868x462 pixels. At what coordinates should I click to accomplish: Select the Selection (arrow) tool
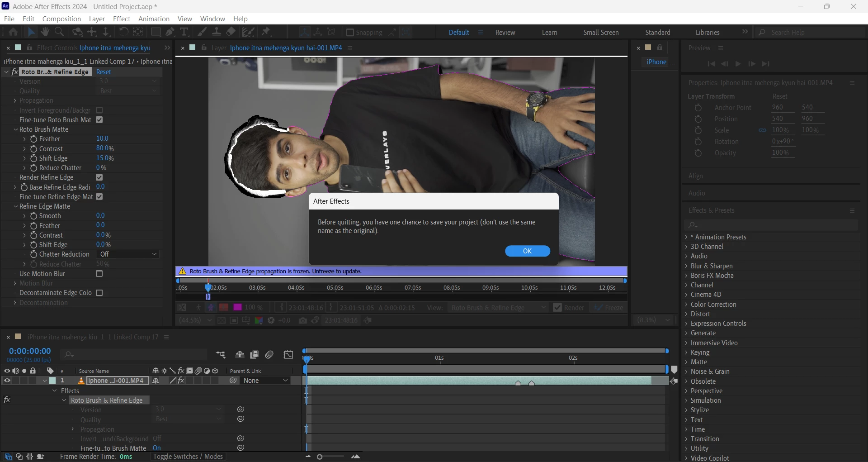pyautogui.click(x=31, y=32)
